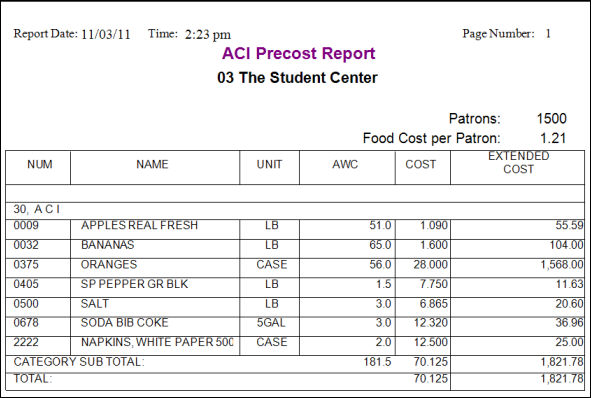The width and height of the screenshot is (591, 398).
Task: Click the SP PEPPER GR BLK entry
Action: point(134,284)
